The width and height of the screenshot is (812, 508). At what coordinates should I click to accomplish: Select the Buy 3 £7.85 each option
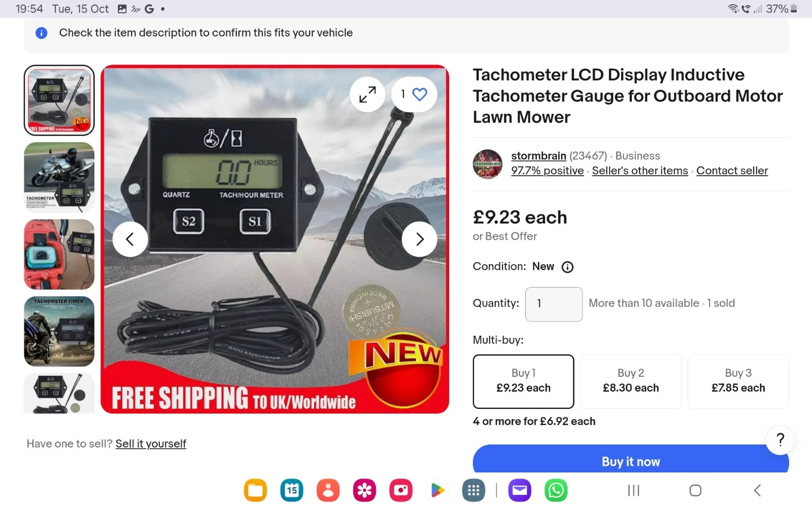[x=738, y=381]
